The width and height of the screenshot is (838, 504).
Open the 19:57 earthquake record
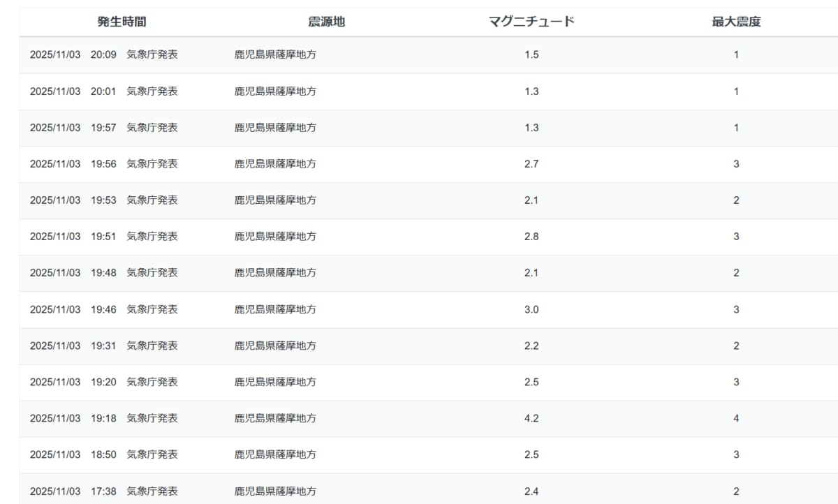(x=103, y=128)
